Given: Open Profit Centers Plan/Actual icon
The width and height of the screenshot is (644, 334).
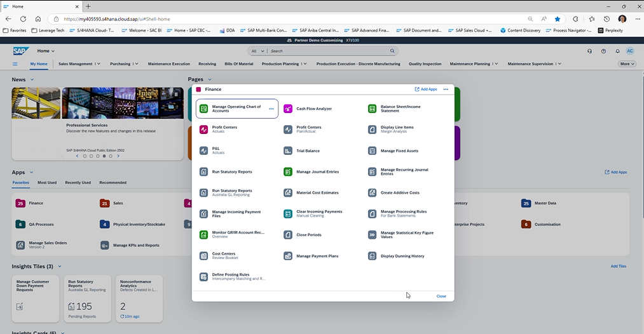Looking at the screenshot, I should 288,130.
